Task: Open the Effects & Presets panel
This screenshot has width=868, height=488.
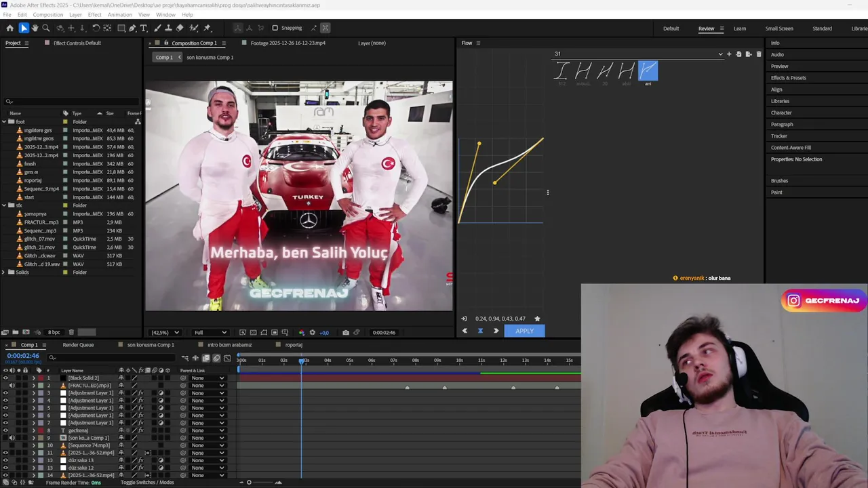Action: pos(788,78)
